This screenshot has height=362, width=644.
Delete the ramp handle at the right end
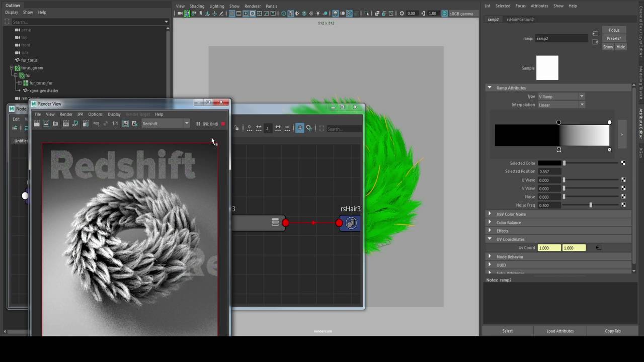(609, 150)
